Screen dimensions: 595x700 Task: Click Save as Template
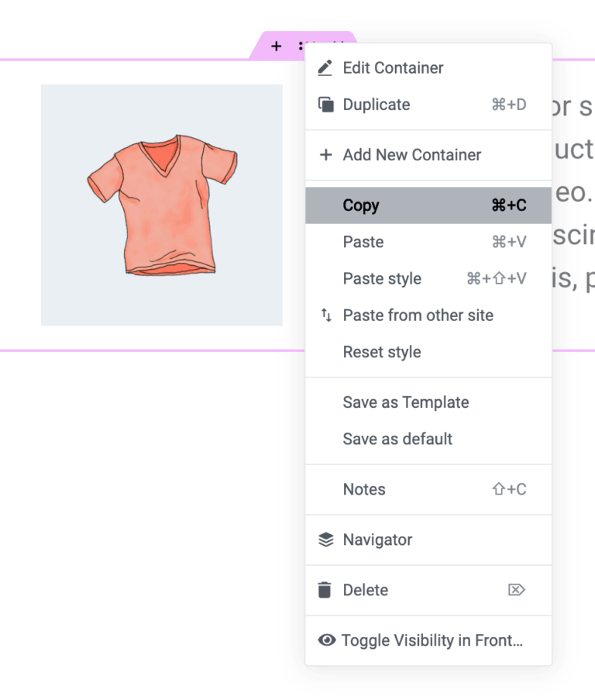[x=406, y=402]
